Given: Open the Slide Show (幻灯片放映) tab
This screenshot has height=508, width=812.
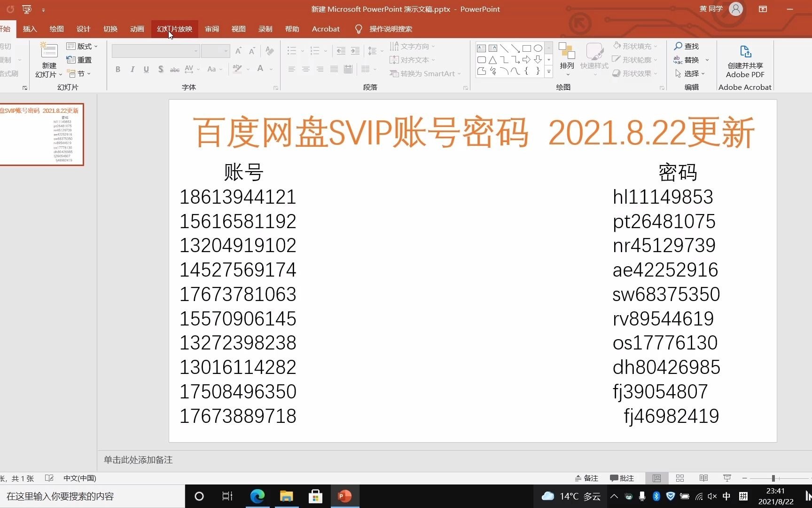Looking at the screenshot, I should click(175, 29).
